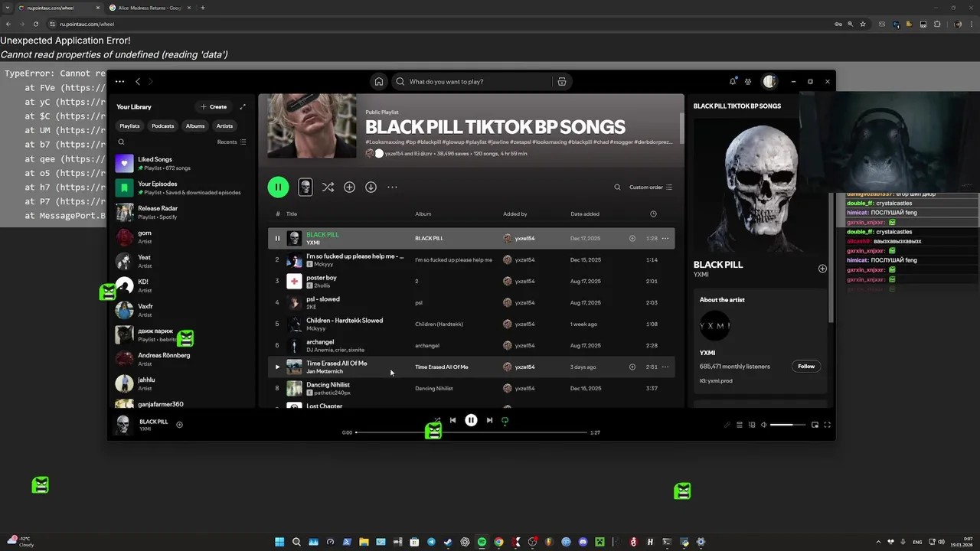Open playlist more options three dots
Viewport: 980px width, 551px height.
(x=392, y=187)
